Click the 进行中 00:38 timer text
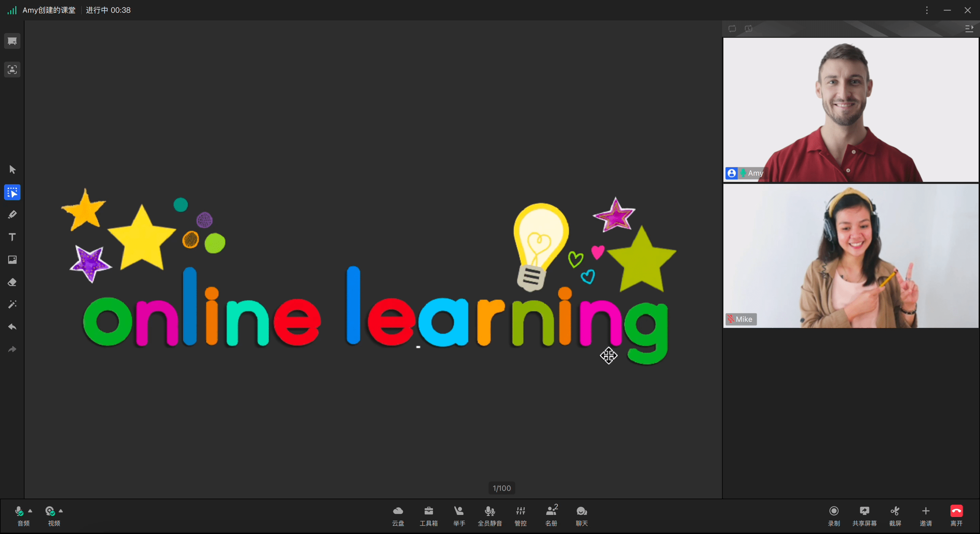 point(108,10)
